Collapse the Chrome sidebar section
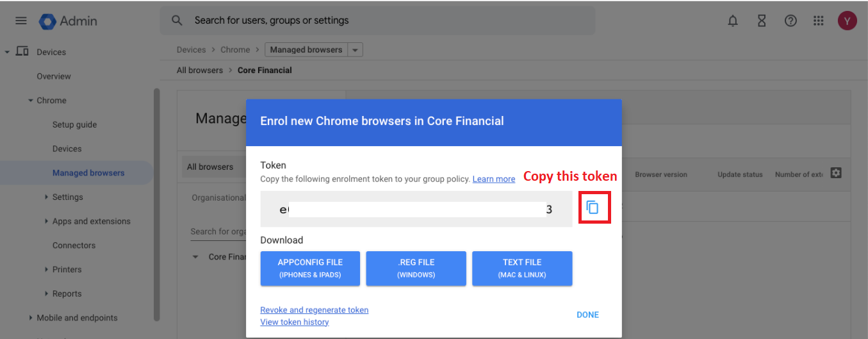868x339 pixels. (x=31, y=101)
